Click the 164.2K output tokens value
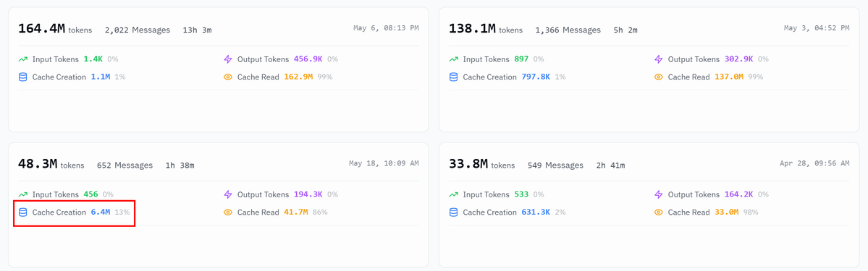The width and height of the screenshot is (868, 271). 739,194
